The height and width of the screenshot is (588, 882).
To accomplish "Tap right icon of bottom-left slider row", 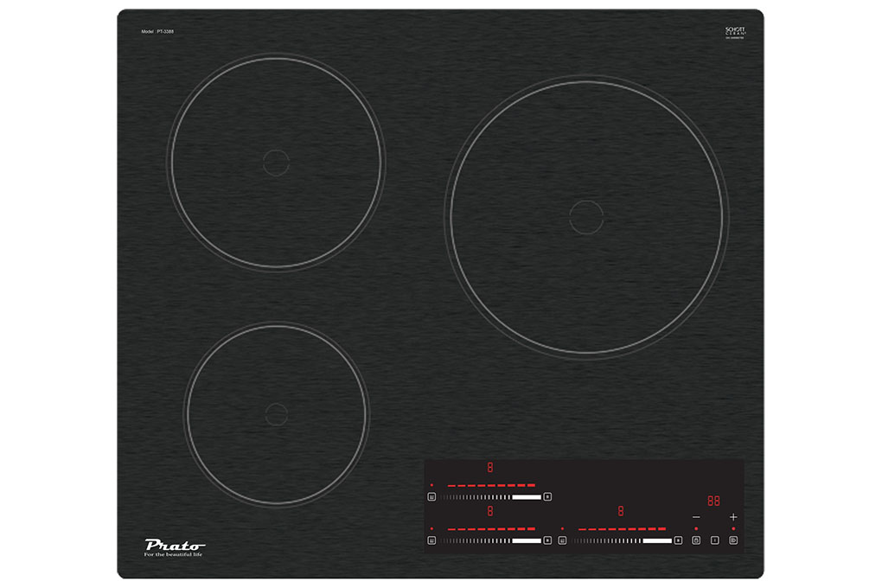I will (x=547, y=540).
